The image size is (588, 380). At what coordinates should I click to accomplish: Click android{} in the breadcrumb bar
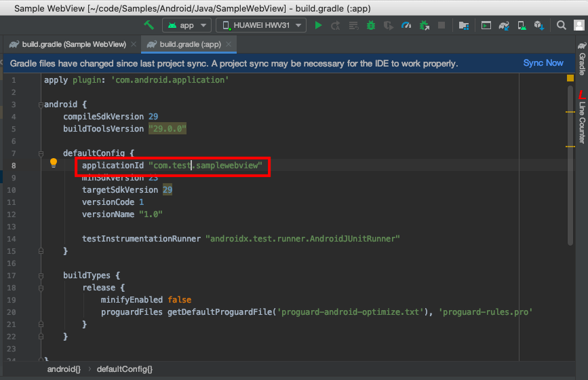[64, 369]
